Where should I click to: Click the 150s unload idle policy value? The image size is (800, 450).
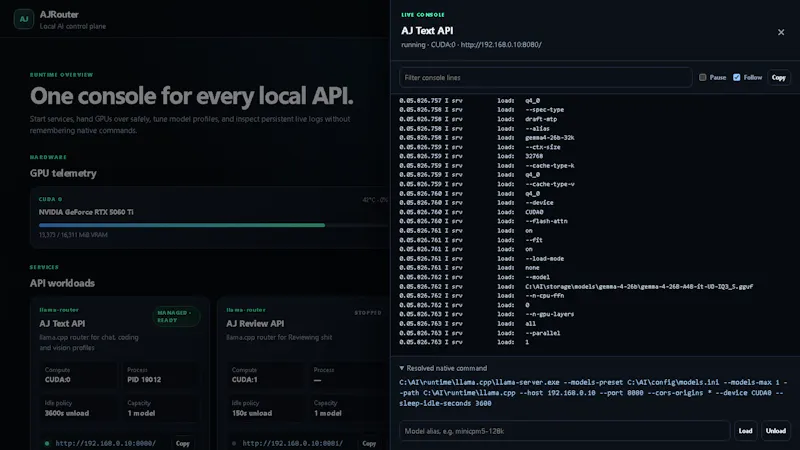pyautogui.click(x=252, y=413)
